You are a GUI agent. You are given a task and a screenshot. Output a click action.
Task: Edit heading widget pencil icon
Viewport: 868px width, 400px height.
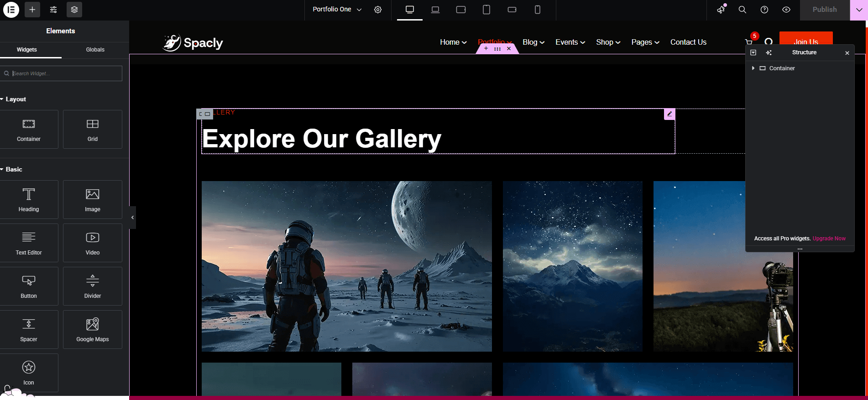coord(669,114)
